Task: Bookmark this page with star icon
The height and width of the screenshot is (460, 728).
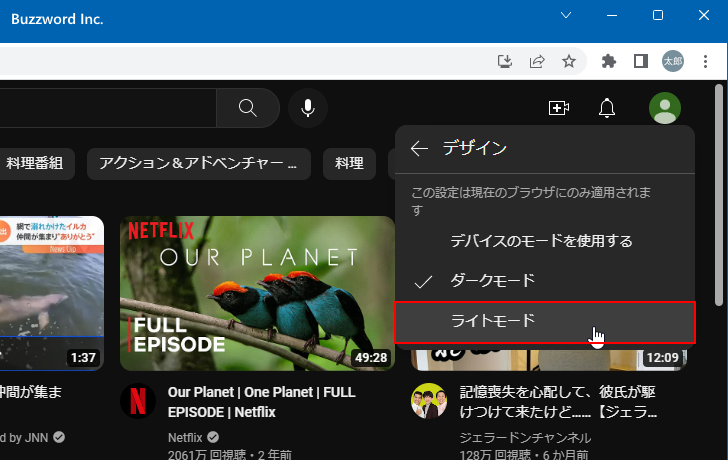Action: (x=569, y=61)
